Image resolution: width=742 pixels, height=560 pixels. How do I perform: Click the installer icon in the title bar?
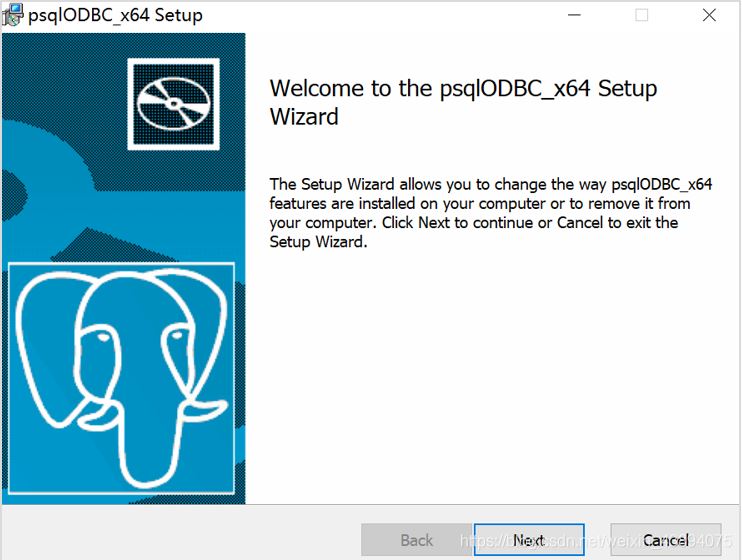12,15
